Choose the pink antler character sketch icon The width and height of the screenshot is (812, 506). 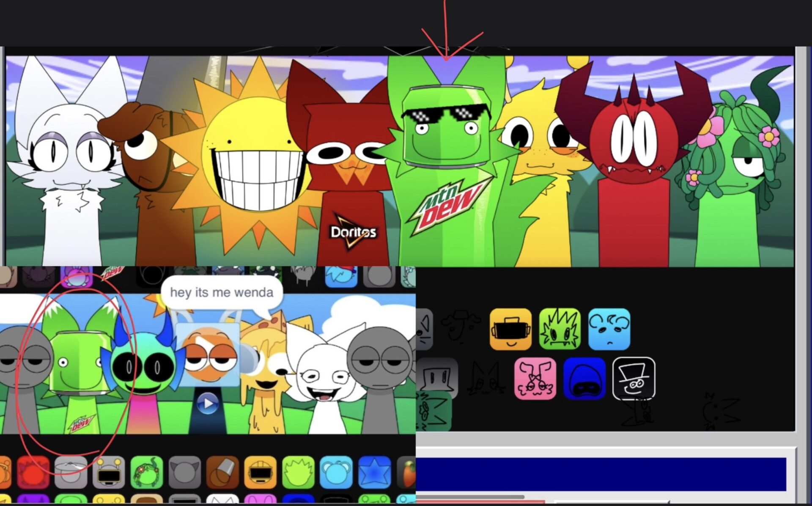[535, 378]
